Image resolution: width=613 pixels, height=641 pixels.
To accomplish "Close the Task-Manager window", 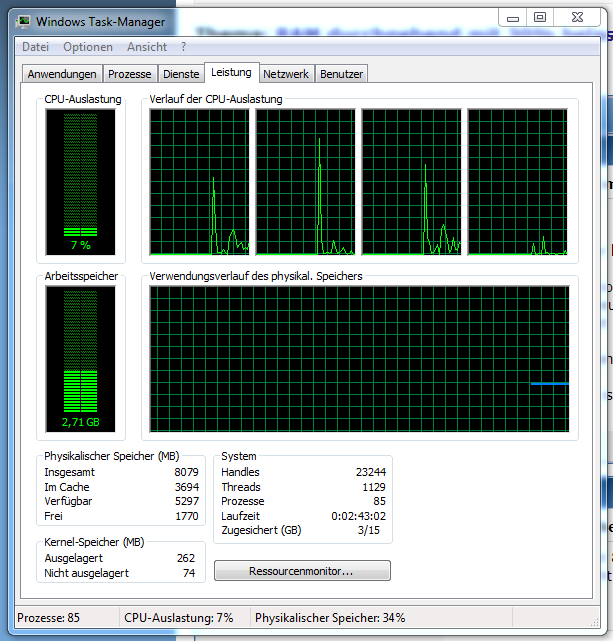I will click(577, 18).
